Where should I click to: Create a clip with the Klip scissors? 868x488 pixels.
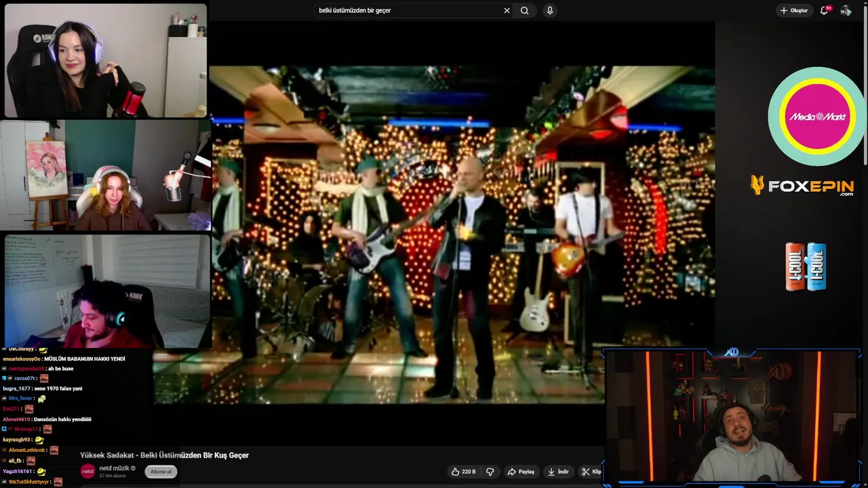[x=591, y=472]
